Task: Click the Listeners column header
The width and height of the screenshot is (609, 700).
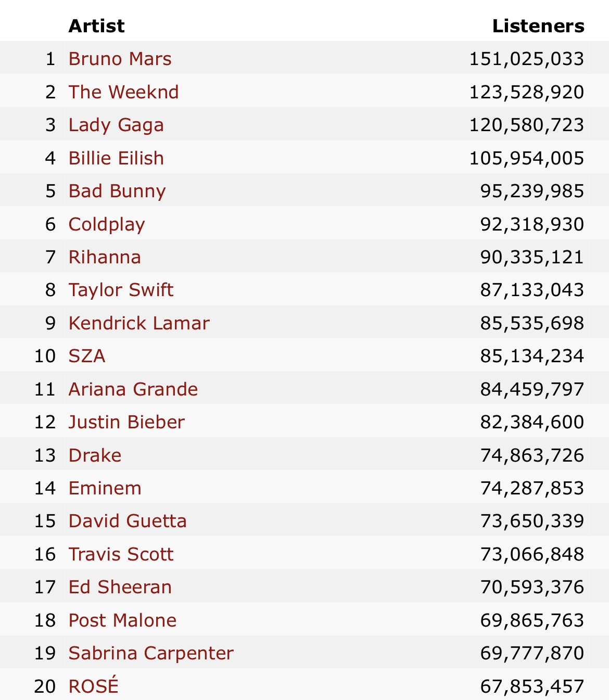Action: (x=538, y=26)
